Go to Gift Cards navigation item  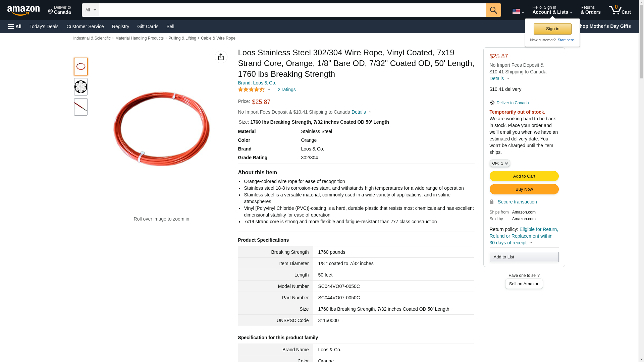(x=148, y=26)
